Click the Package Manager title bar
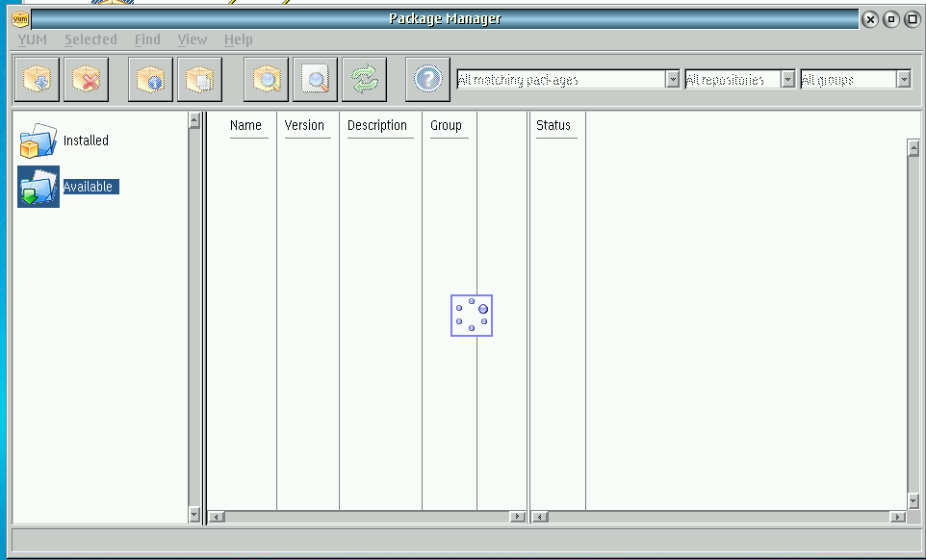Viewport: 926px width, 560px height. click(445, 19)
